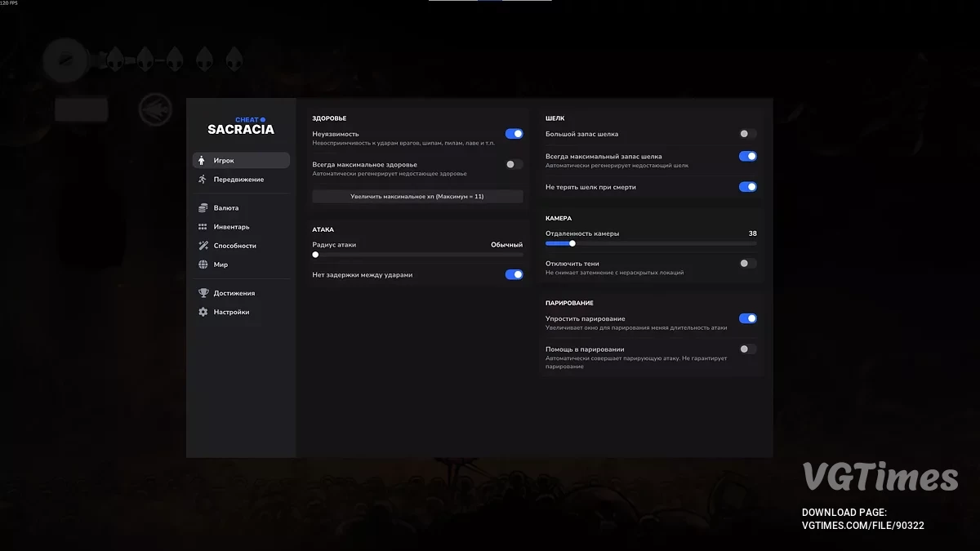Click the grid icon beside Инвентарь

[x=203, y=227]
